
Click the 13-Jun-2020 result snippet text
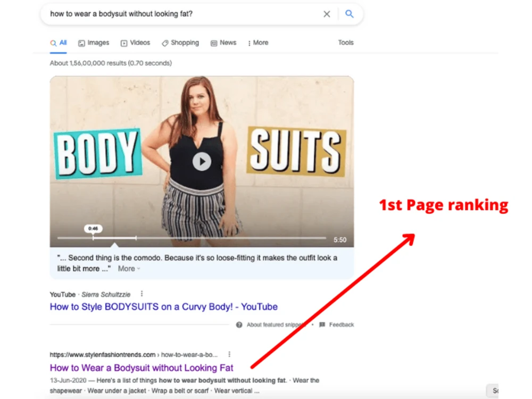[185, 385]
